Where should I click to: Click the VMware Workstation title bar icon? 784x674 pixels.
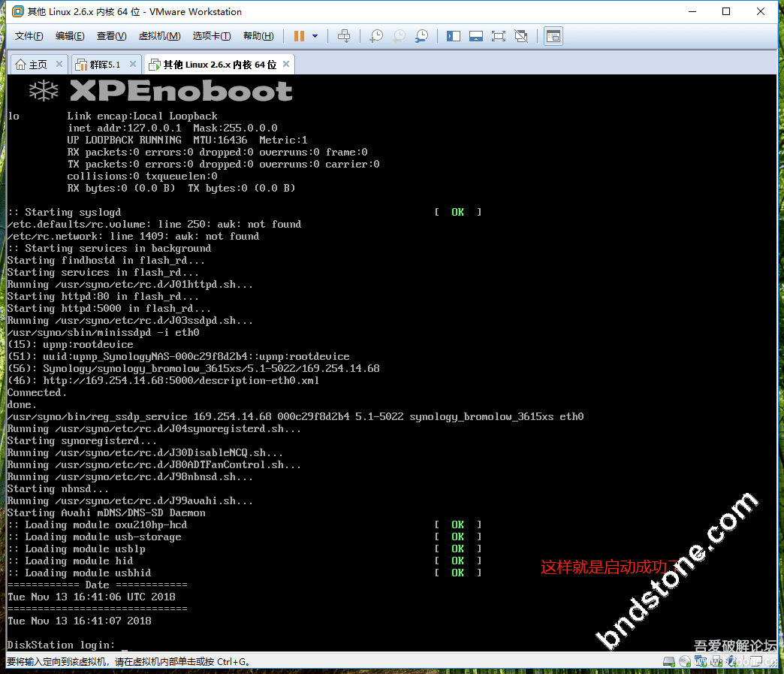coord(17,11)
